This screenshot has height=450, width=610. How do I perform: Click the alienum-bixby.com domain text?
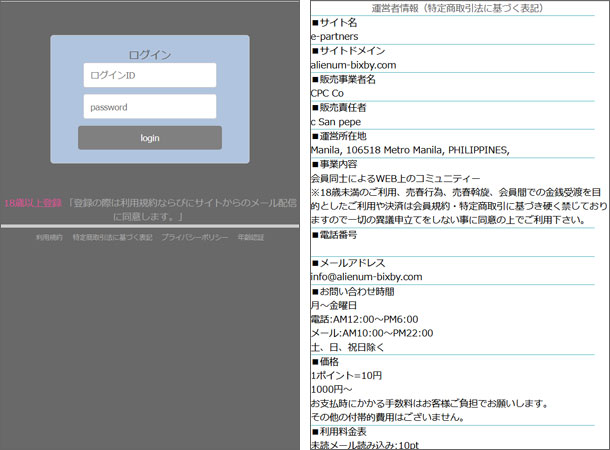pos(353,65)
